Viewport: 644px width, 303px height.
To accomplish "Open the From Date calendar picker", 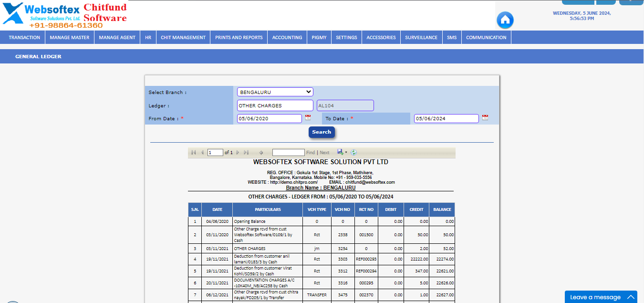I will 308,117.
